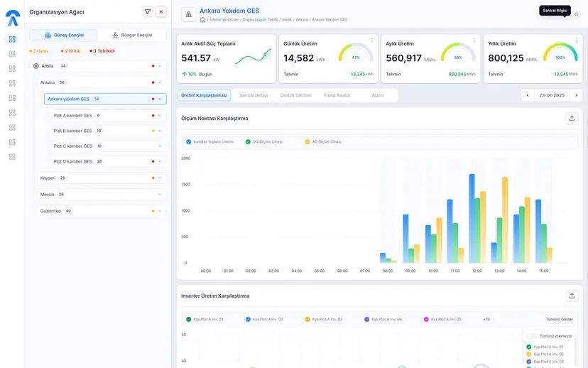Collapse the Ankara tree node chevron
The width and height of the screenshot is (588, 368).
pyautogui.click(x=160, y=82)
